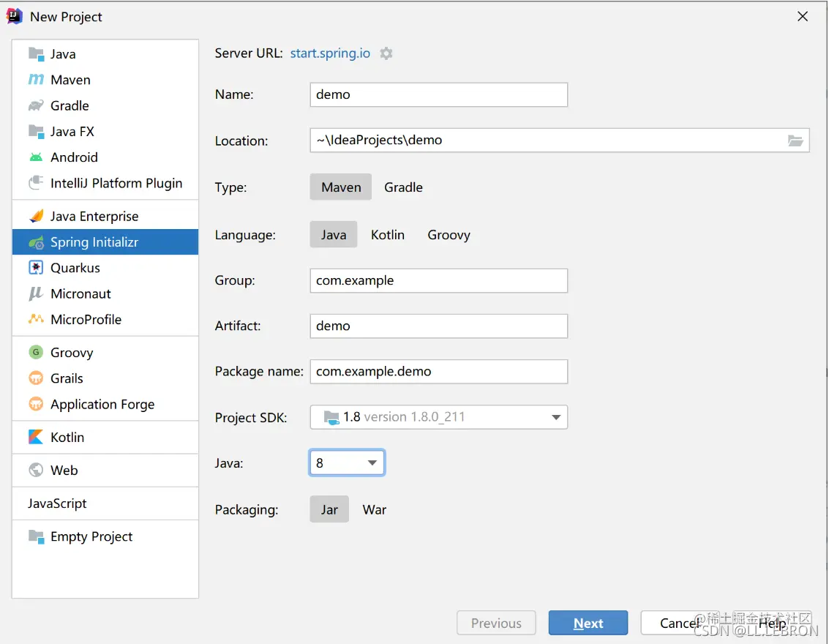Click the Next button

(588, 624)
